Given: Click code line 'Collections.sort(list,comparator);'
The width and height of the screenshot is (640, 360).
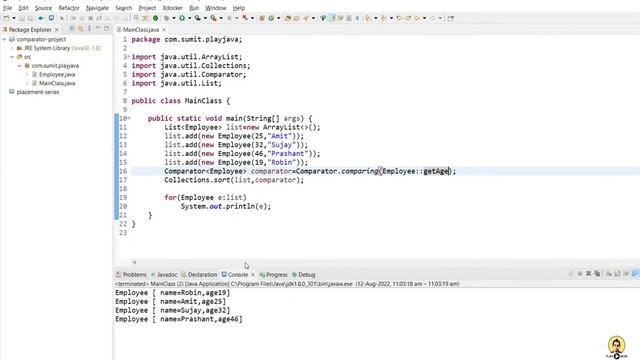Looking at the screenshot, I should coord(234,180).
